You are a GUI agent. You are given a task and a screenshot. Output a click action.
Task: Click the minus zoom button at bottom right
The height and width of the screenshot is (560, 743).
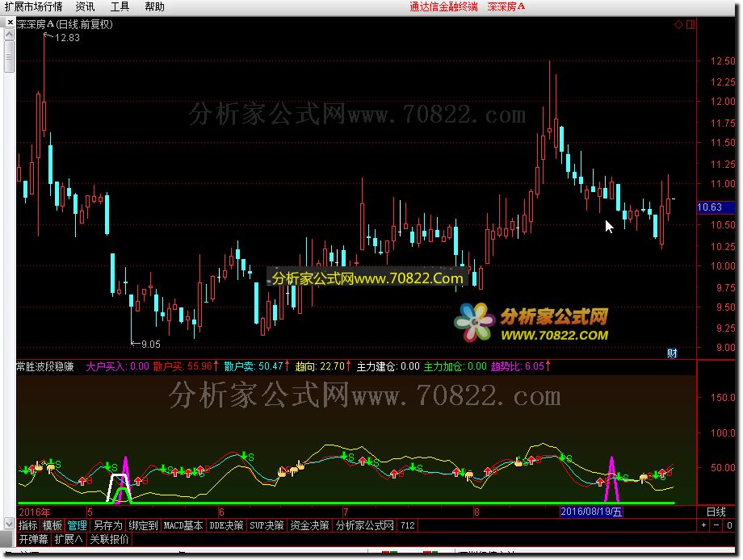click(716, 525)
